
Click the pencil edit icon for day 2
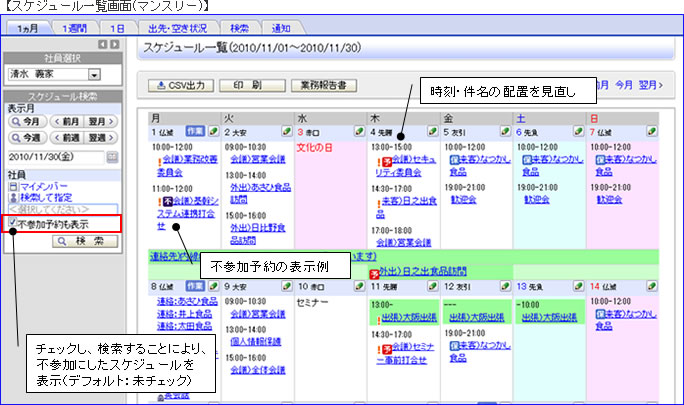pyautogui.click(x=287, y=131)
